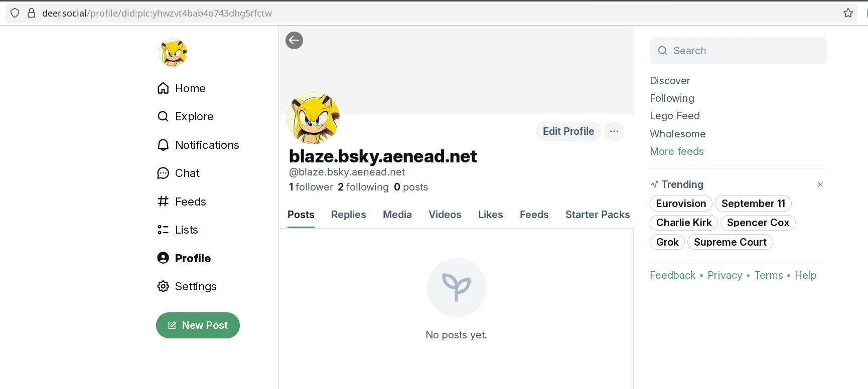Open the More feeds link

point(677,151)
